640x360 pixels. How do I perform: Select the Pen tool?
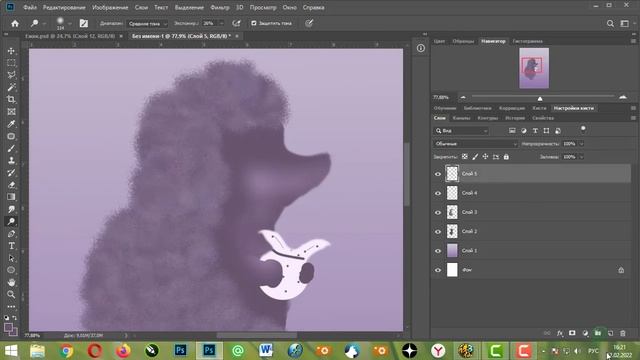pyautogui.click(x=11, y=233)
